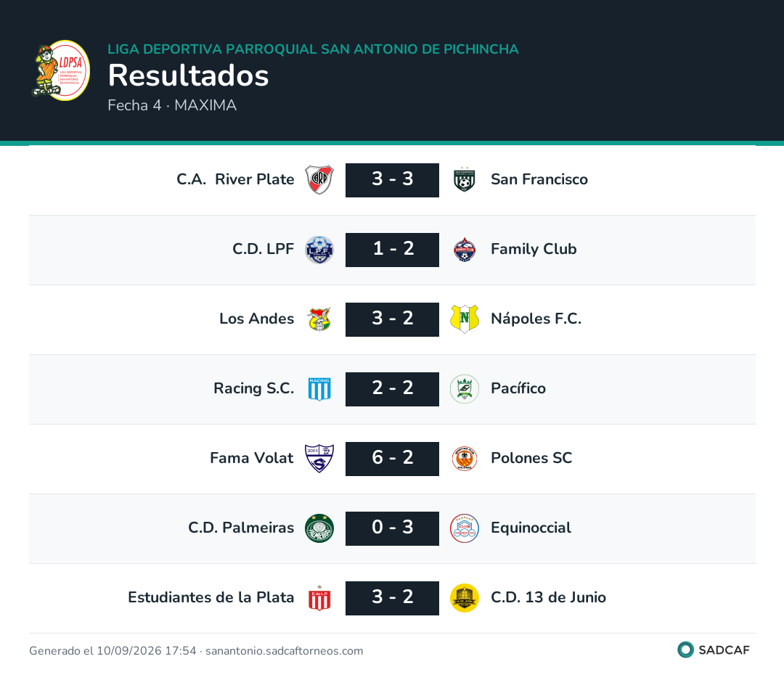
Task: Click the C.D. 13 de Junio badge
Action: pyautogui.click(x=465, y=598)
